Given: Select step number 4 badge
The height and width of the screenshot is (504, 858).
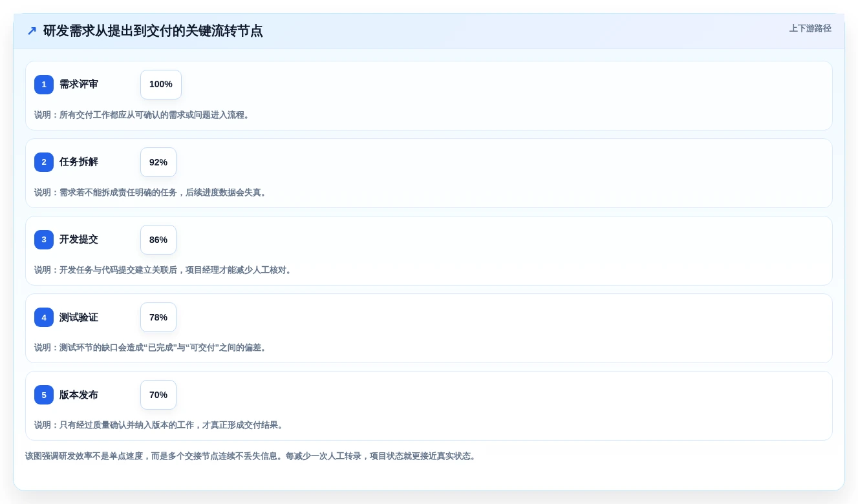Looking at the screenshot, I should (x=44, y=317).
